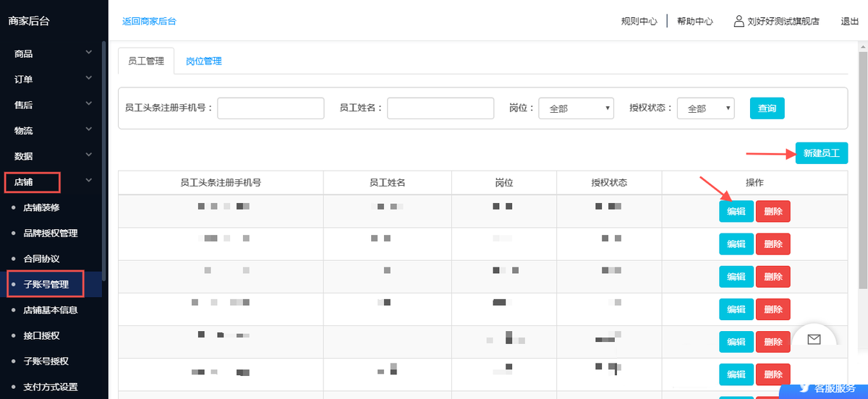Collapse the 店铺 sidebar menu
The height and width of the screenshot is (399, 868).
(54, 182)
